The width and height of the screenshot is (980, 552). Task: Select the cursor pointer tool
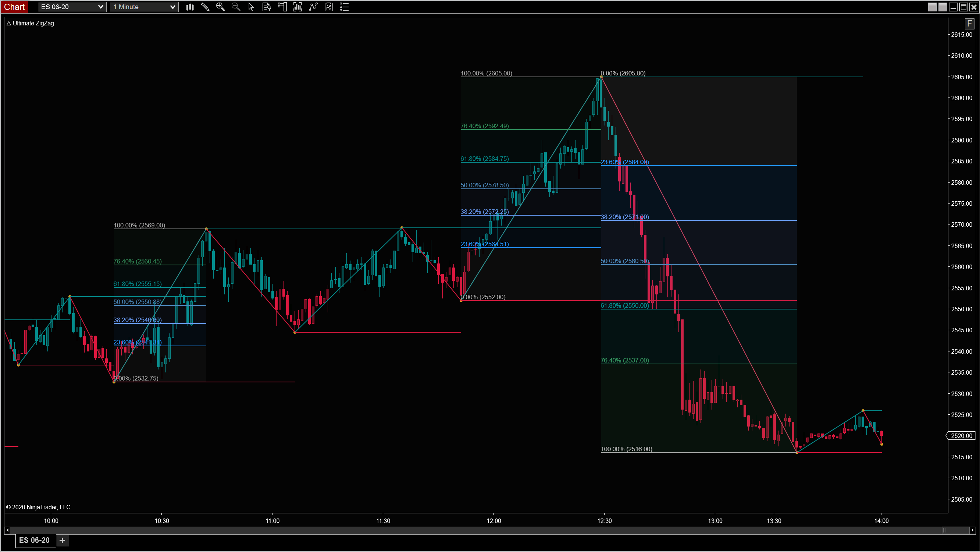tap(251, 7)
